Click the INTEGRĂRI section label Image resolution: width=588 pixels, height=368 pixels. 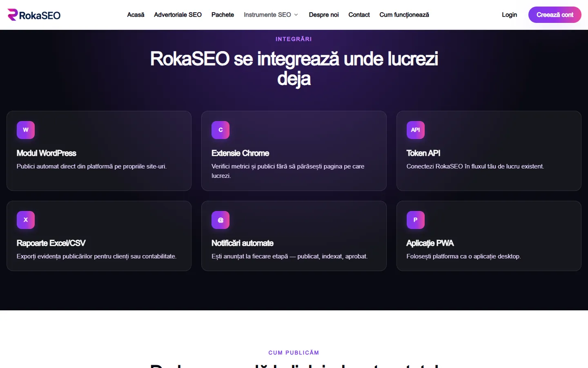pyautogui.click(x=294, y=39)
